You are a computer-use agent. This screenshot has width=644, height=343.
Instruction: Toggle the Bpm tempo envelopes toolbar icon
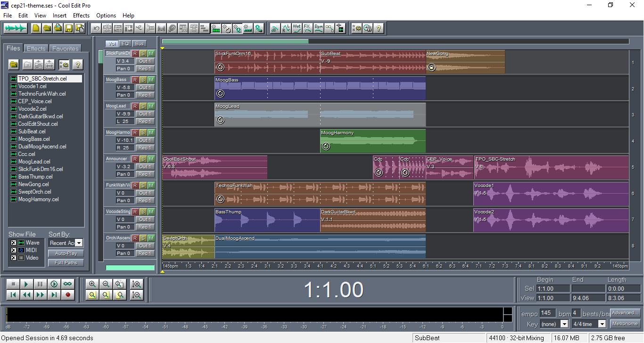(319, 28)
